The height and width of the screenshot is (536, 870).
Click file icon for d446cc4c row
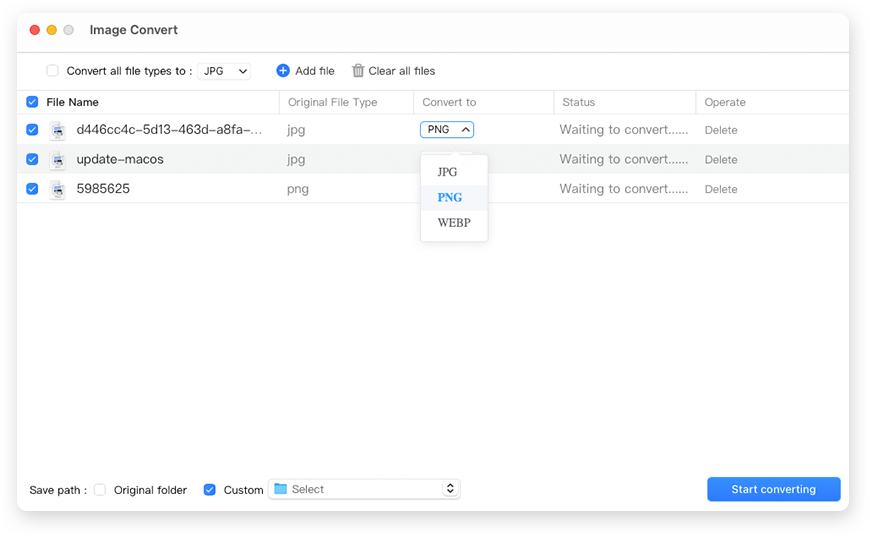click(x=58, y=130)
